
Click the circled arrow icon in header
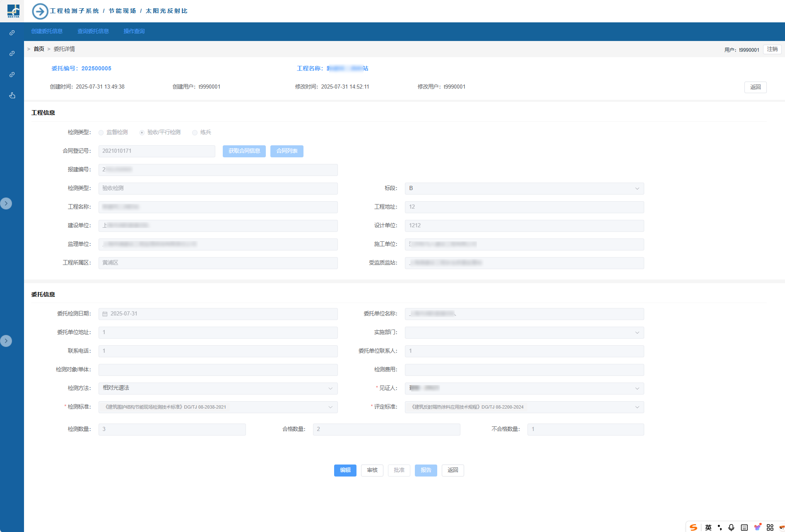(40, 11)
